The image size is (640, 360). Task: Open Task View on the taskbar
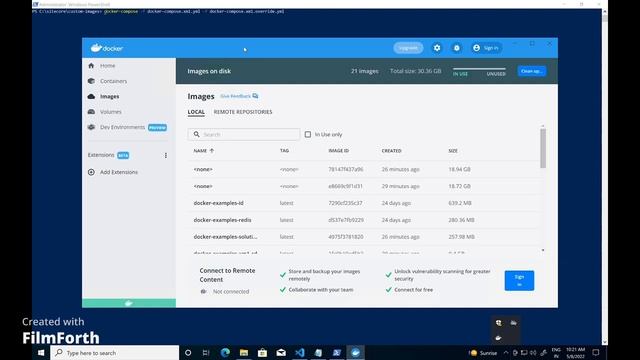coord(206,353)
